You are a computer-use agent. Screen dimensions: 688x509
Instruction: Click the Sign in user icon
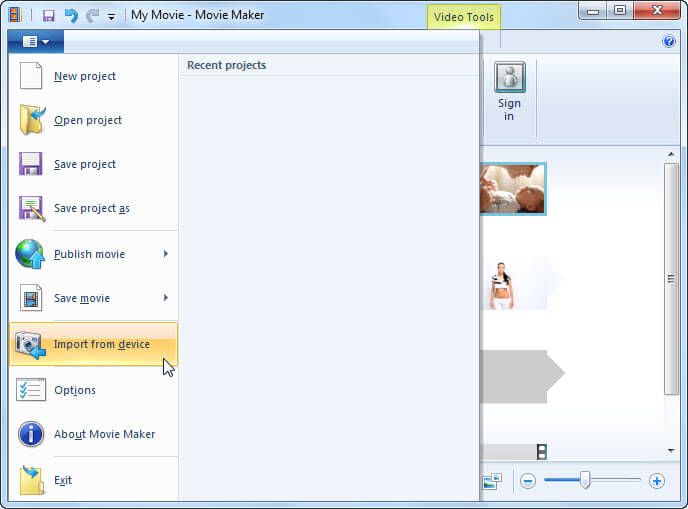(510, 77)
